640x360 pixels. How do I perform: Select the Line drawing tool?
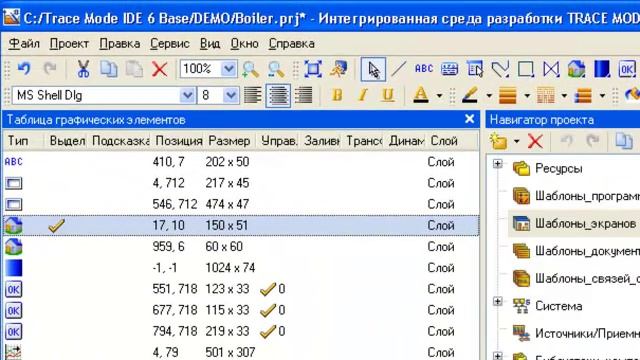tap(398, 69)
